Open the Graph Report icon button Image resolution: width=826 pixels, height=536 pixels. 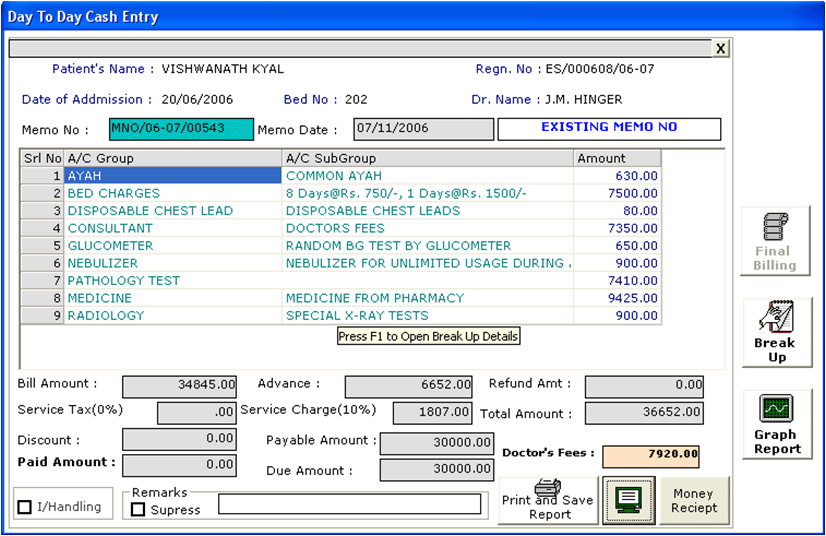(x=777, y=424)
